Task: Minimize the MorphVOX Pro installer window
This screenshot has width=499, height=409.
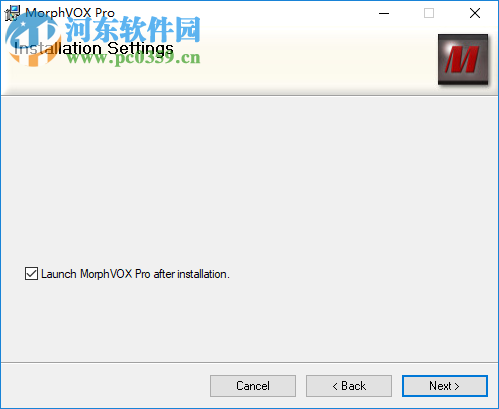Action: click(x=384, y=13)
